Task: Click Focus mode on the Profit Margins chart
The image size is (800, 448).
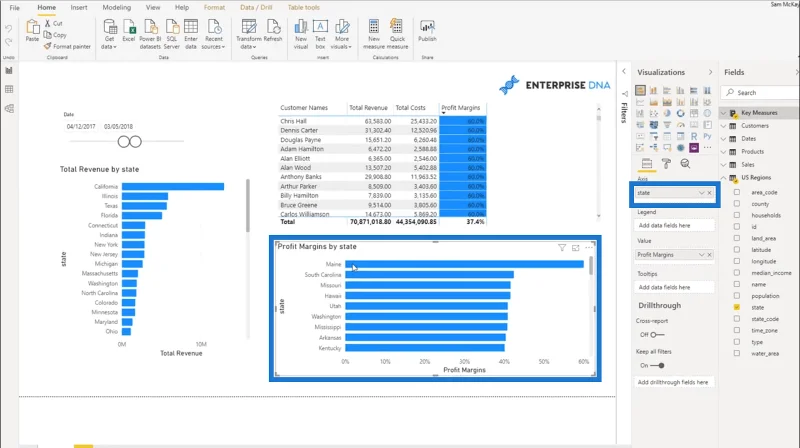Action: coord(576,248)
